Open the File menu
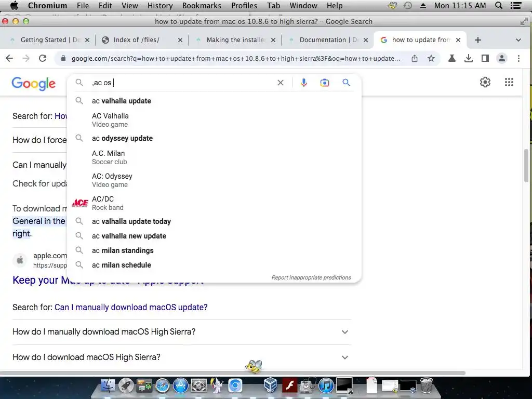This screenshot has width=532, height=399. click(83, 5)
